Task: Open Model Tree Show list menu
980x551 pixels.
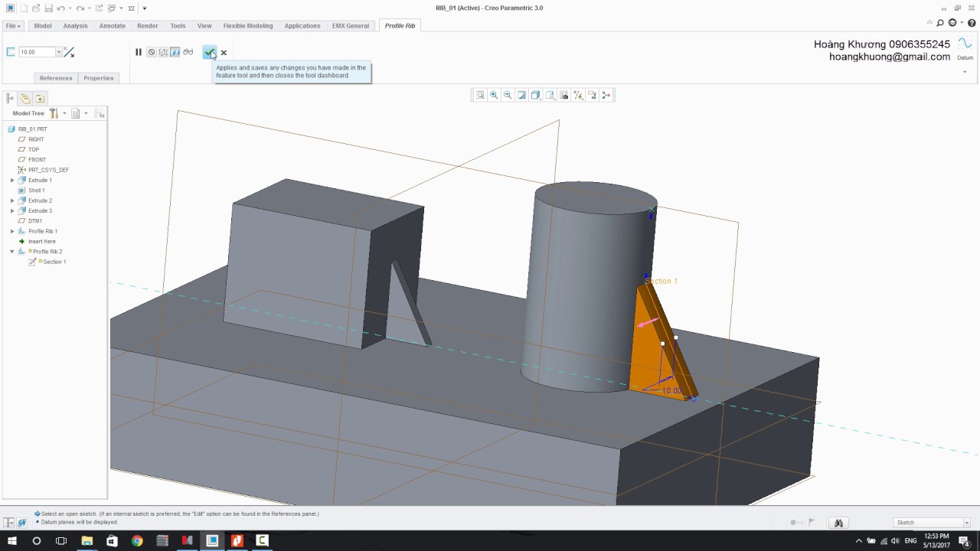Action: 77,113
